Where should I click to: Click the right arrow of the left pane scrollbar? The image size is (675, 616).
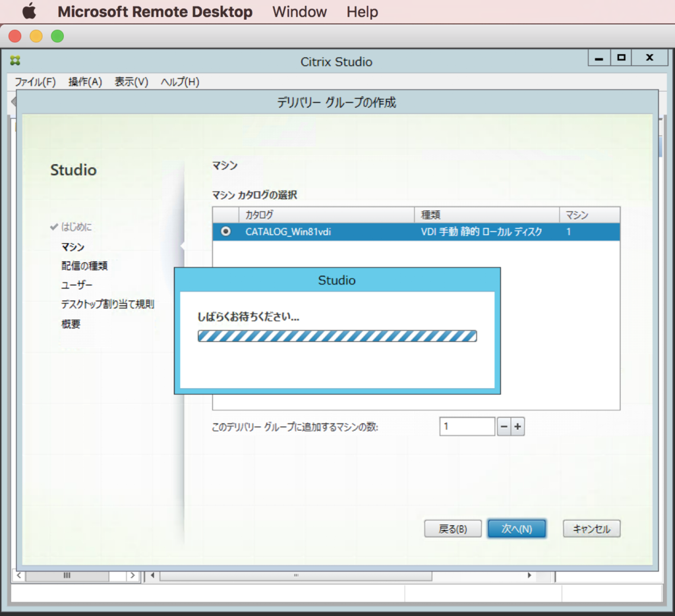point(132,575)
